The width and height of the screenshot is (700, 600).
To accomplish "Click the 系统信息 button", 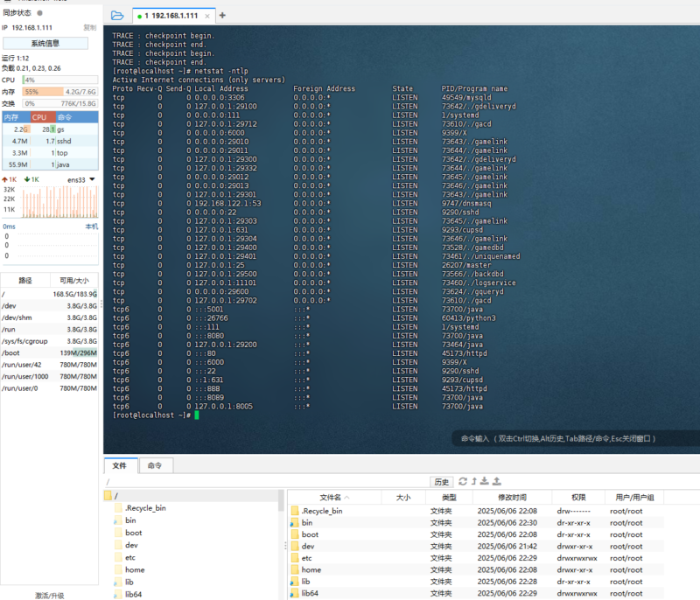I will [45, 43].
